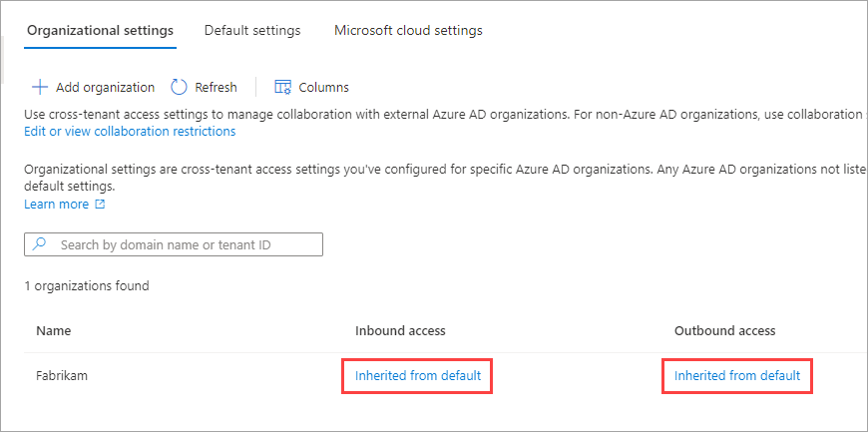Screen dimensions: 868x432
Task: Go to the Microsoft cloud settings tab
Action: click(x=408, y=31)
